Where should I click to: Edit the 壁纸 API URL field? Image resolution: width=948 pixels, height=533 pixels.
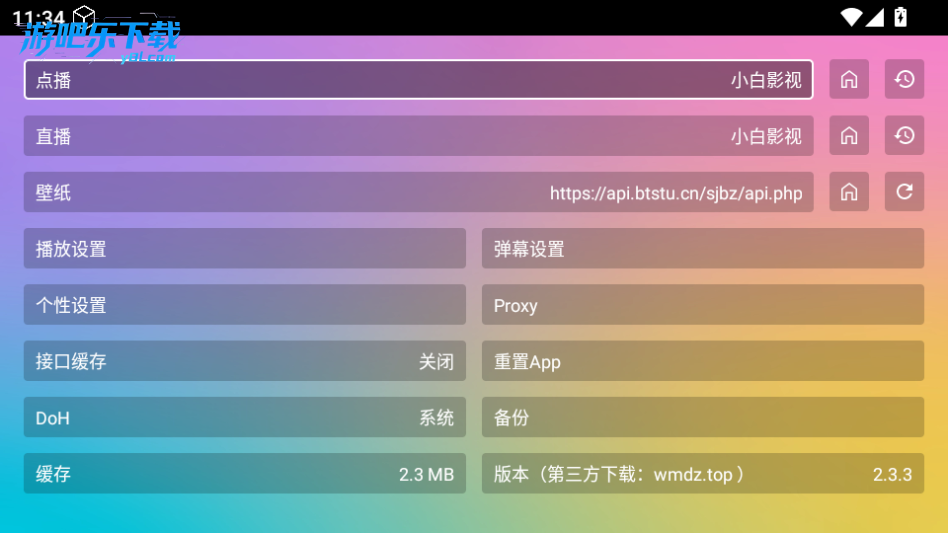coord(418,192)
